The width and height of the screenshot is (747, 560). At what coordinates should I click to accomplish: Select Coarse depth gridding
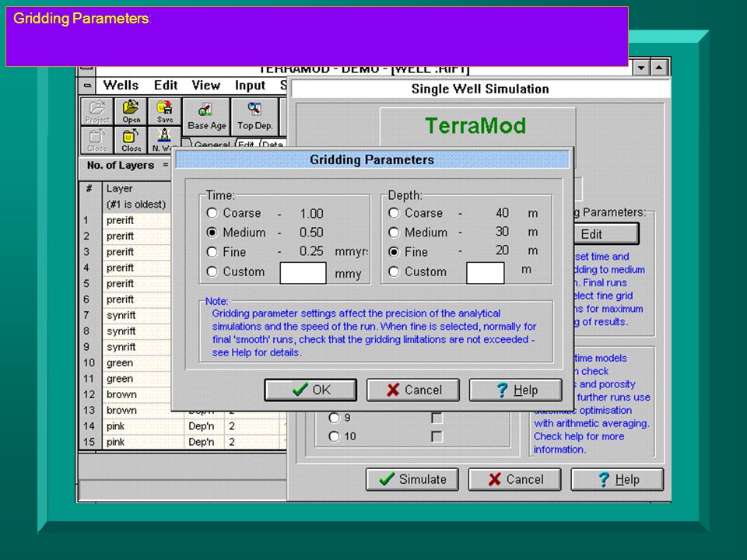[x=394, y=213]
